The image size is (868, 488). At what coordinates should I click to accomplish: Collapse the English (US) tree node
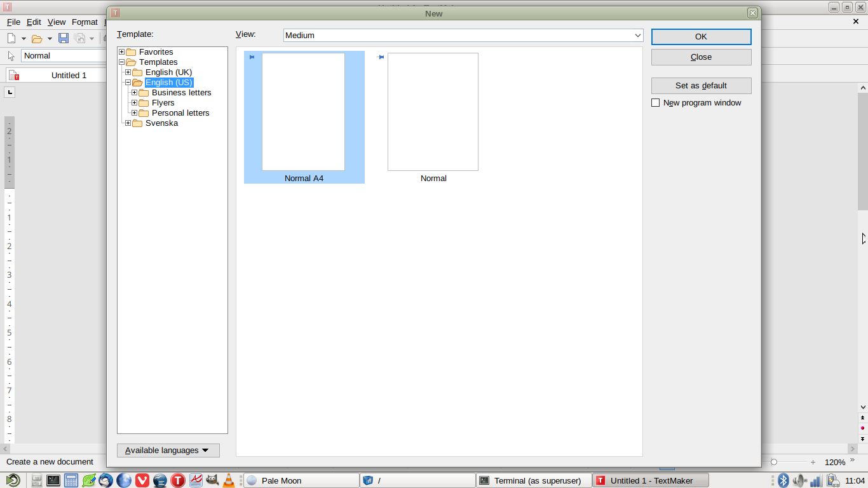coord(128,83)
